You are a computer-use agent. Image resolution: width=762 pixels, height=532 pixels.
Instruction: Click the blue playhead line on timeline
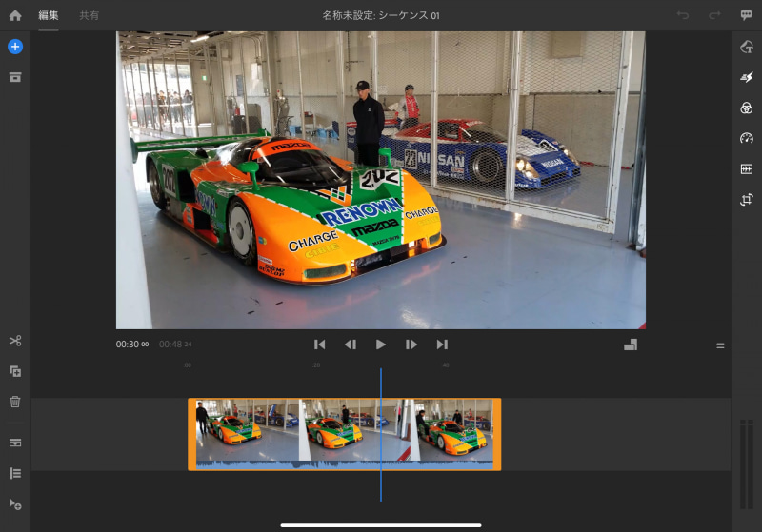click(x=381, y=434)
